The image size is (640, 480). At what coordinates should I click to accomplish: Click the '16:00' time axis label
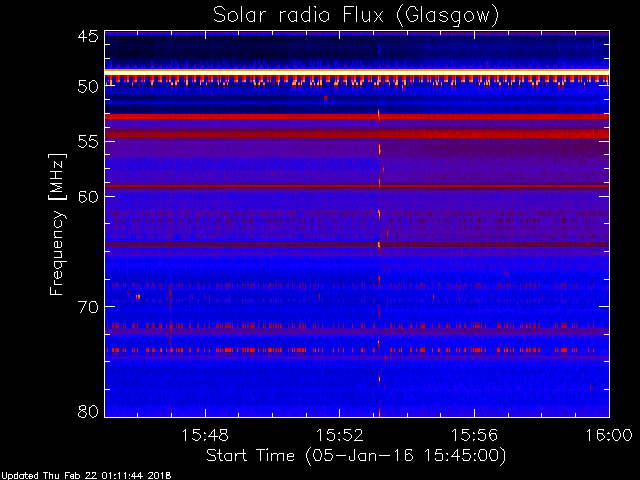click(609, 435)
